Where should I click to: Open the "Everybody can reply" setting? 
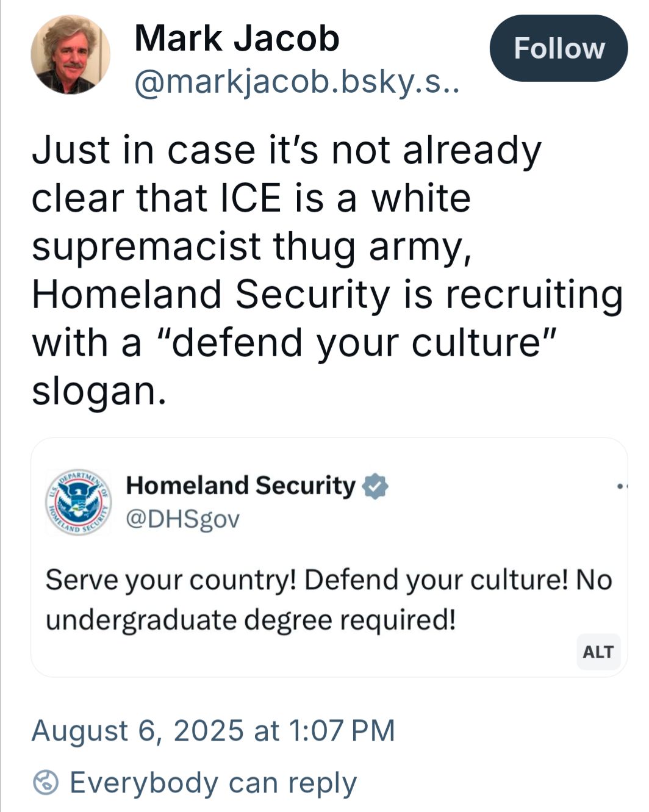213,783
